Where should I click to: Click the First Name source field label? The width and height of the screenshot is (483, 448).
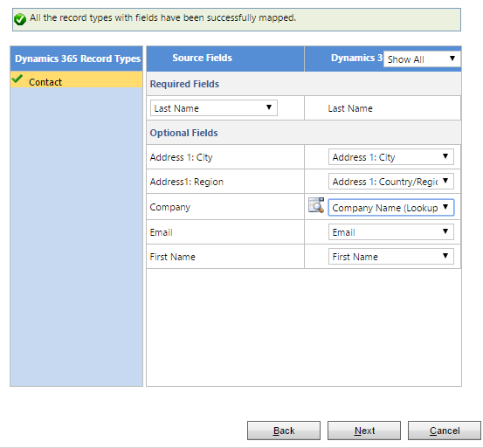coord(173,257)
